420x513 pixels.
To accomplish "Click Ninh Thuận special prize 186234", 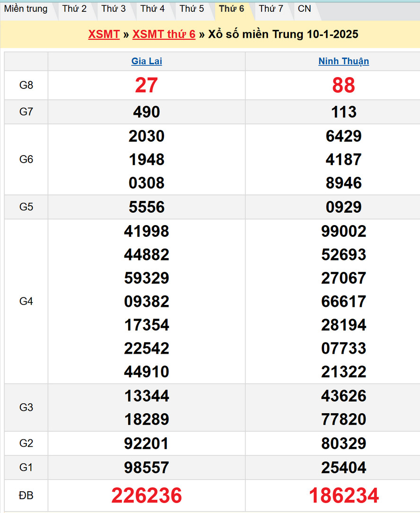I will point(343,496).
